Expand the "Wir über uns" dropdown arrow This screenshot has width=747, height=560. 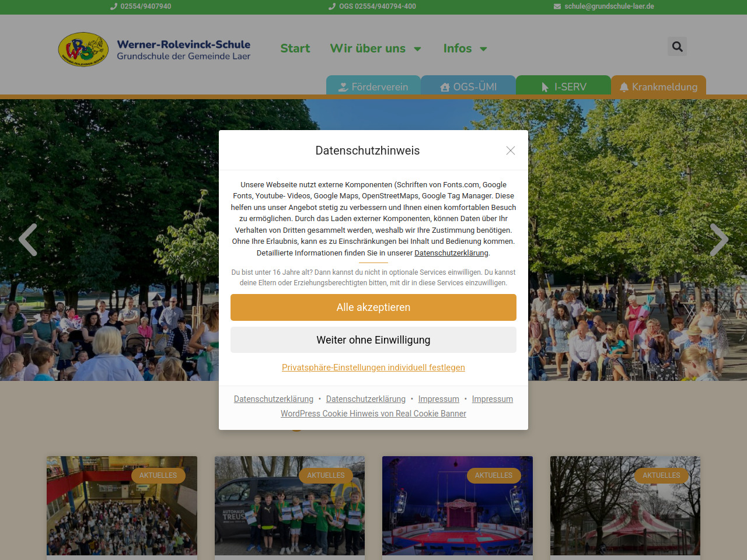click(x=418, y=49)
